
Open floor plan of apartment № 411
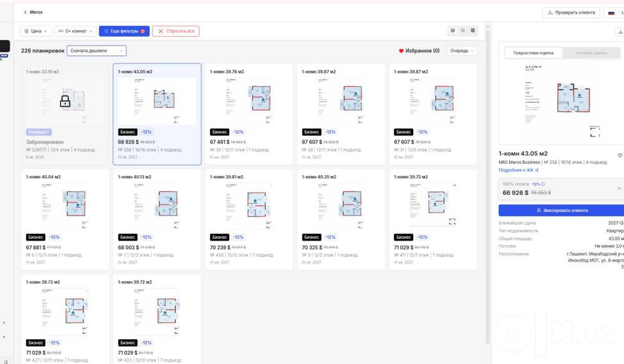click(x=432, y=206)
